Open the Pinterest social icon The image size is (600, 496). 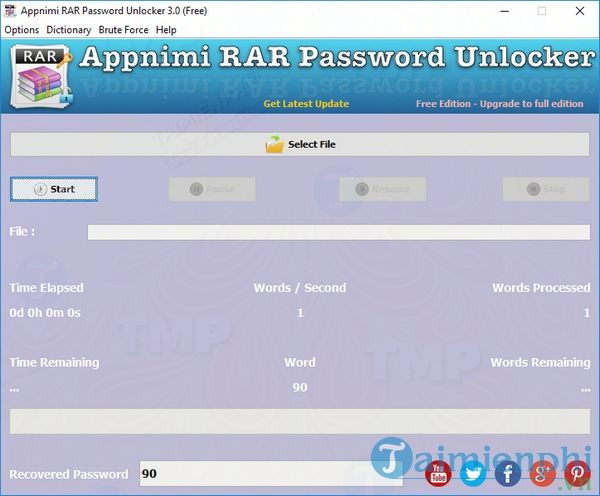tap(577, 473)
